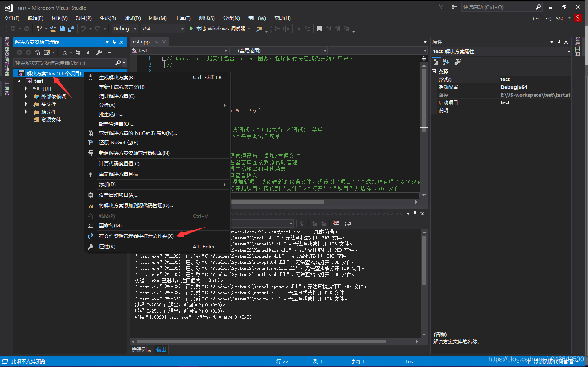Expand the 外部依赖项 tree node
The width and height of the screenshot is (588, 367).
pyautogui.click(x=26, y=96)
